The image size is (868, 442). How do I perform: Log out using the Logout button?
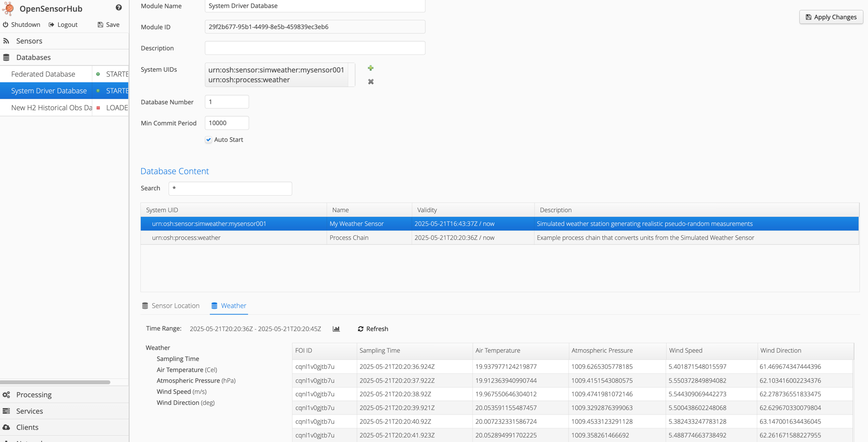tap(63, 25)
